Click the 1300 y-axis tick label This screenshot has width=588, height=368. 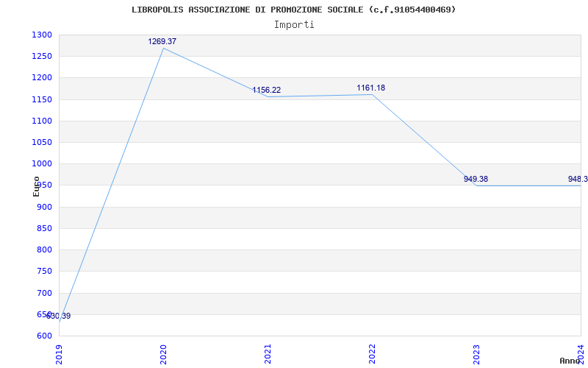pyautogui.click(x=42, y=35)
